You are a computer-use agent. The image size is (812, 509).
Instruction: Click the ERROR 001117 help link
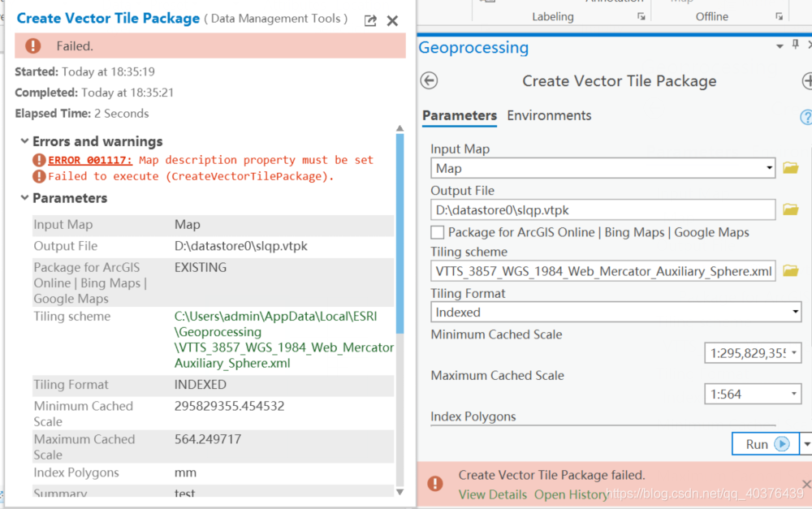tap(89, 160)
